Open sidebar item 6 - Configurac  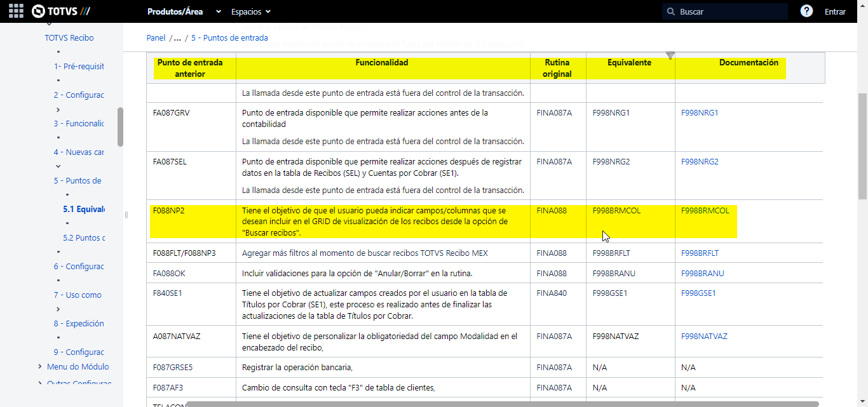pos(79,267)
